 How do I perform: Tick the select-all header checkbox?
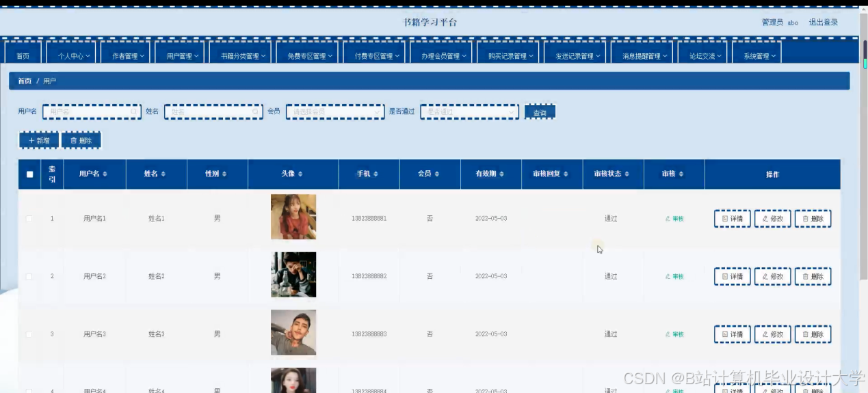[x=29, y=174]
